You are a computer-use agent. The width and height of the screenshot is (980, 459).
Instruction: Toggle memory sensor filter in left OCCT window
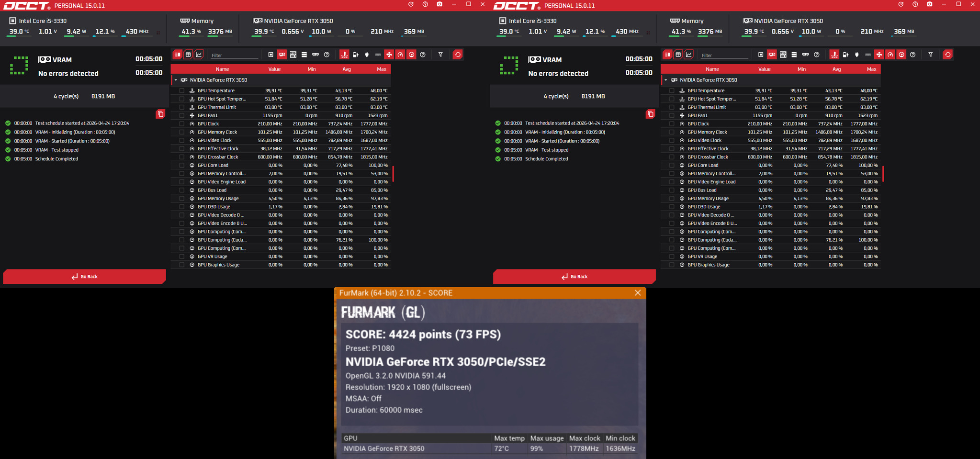[x=315, y=55]
